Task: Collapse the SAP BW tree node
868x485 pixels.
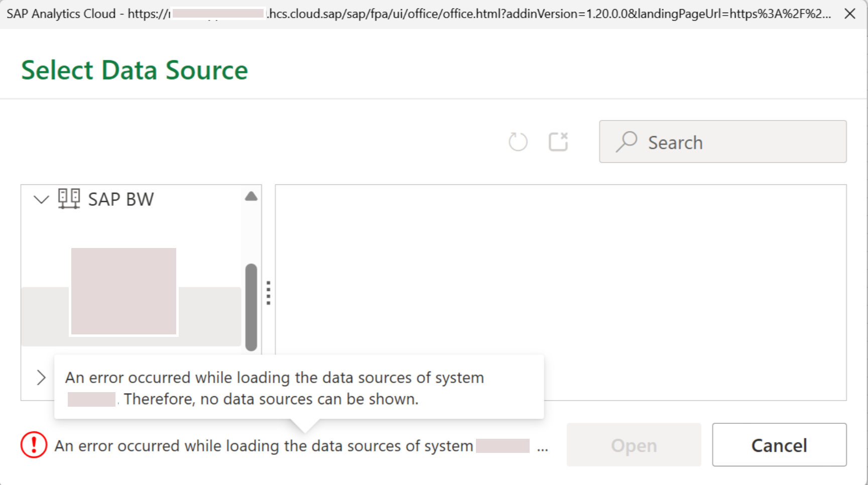Action: pos(41,199)
